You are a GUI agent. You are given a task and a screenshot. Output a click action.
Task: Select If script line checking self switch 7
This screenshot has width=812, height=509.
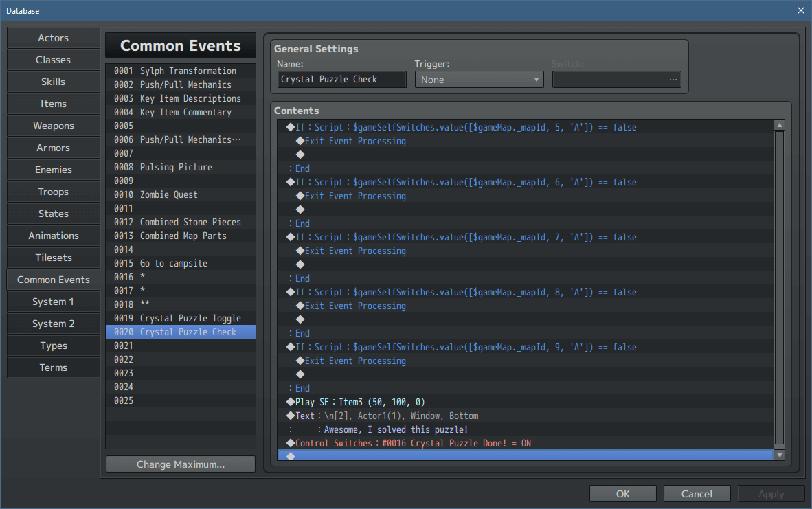pos(526,236)
